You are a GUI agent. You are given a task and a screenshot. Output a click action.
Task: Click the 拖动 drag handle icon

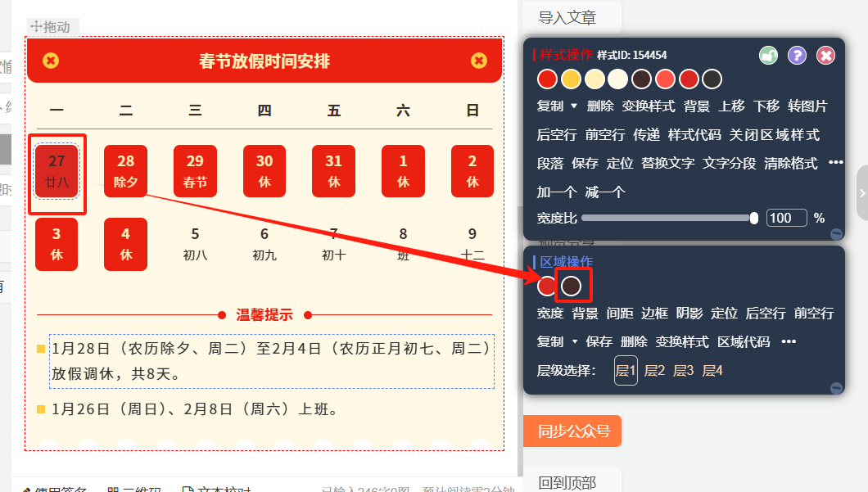pyautogui.click(x=36, y=27)
